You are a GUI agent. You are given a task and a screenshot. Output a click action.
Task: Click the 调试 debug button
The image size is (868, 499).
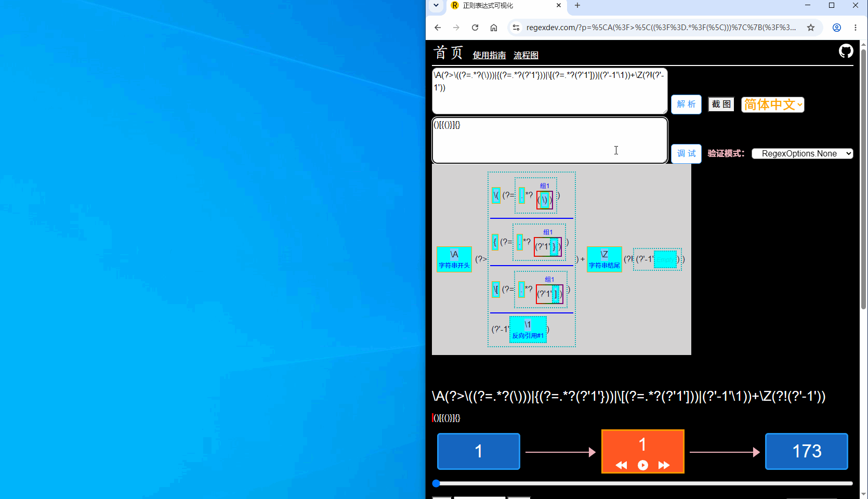point(686,154)
